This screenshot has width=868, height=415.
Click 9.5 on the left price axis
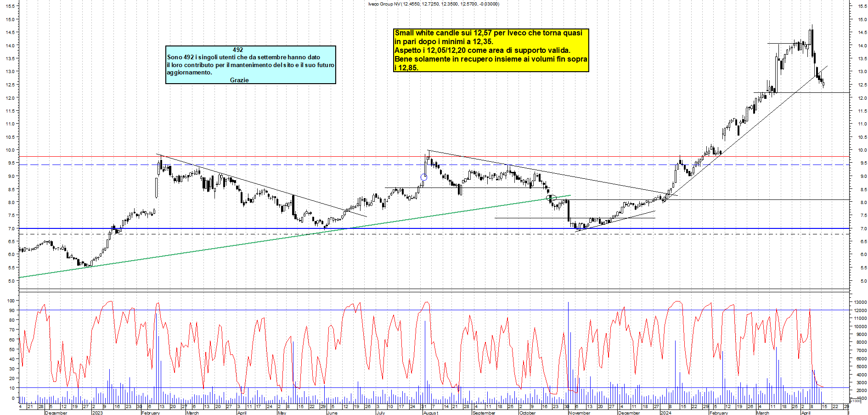click(11, 163)
